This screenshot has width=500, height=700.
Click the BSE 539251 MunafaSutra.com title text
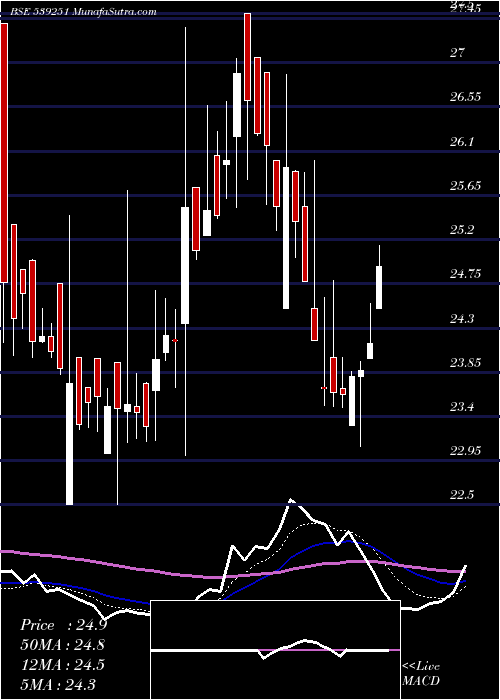83,12
